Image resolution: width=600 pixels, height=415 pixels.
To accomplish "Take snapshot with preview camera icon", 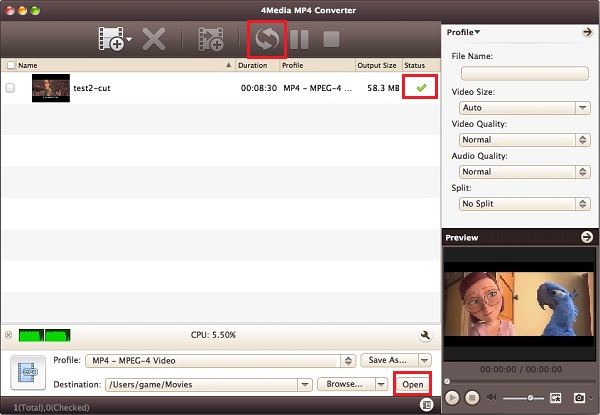I will tap(578, 398).
